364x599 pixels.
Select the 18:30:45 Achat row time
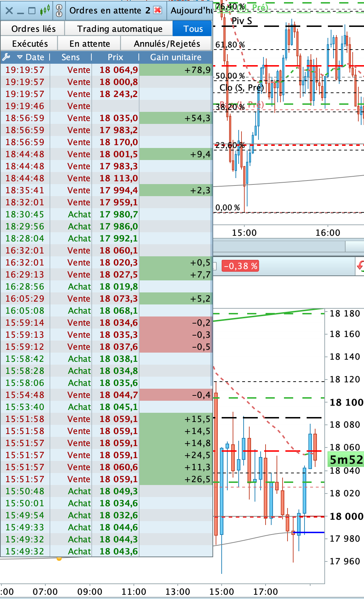[25, 214]
